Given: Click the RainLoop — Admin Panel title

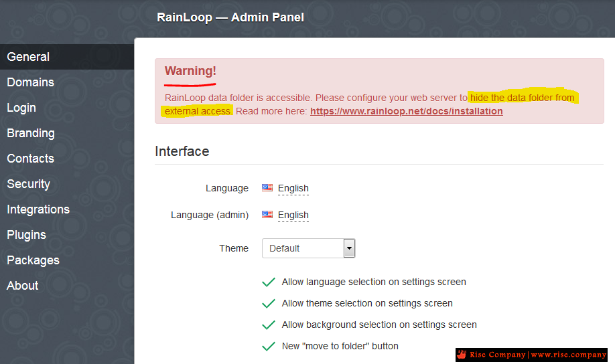Looking at the screenshot, I should (230, 17).
